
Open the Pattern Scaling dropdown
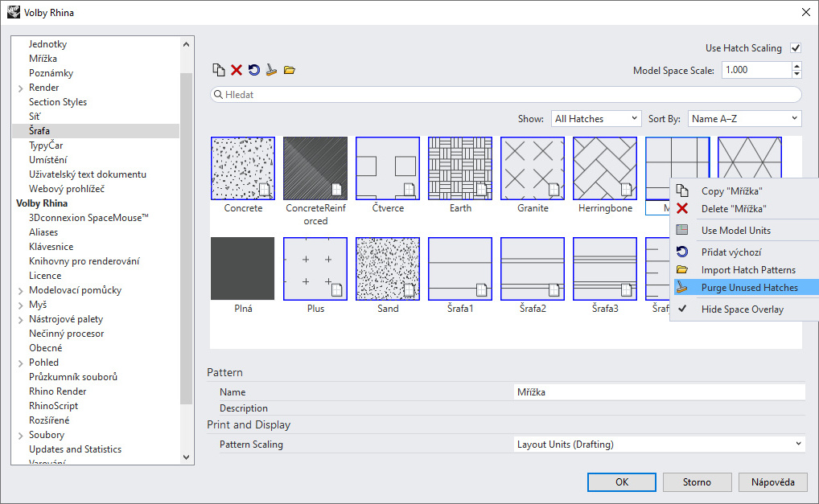pos(659,445)
